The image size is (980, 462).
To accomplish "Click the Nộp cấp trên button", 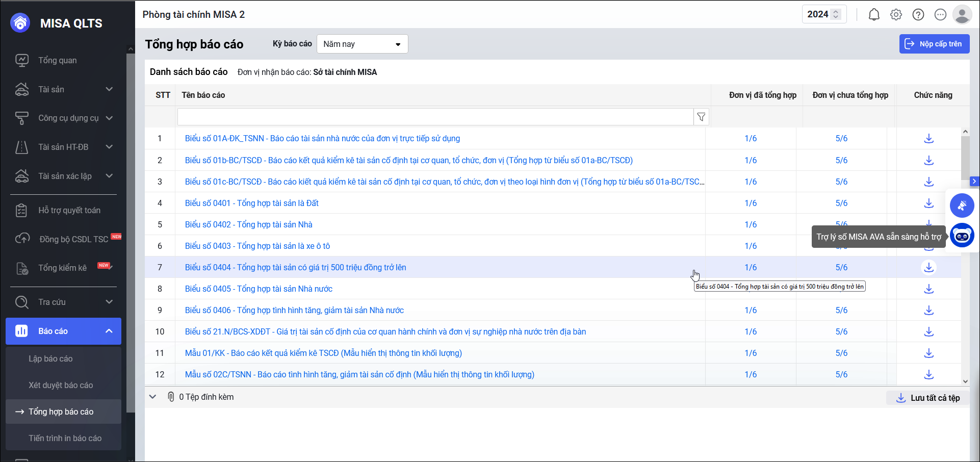I will coord(934,44).
